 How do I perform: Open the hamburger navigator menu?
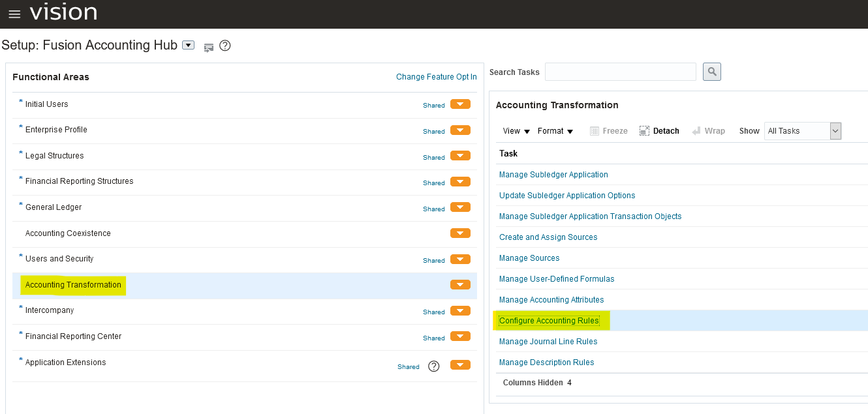14,14
